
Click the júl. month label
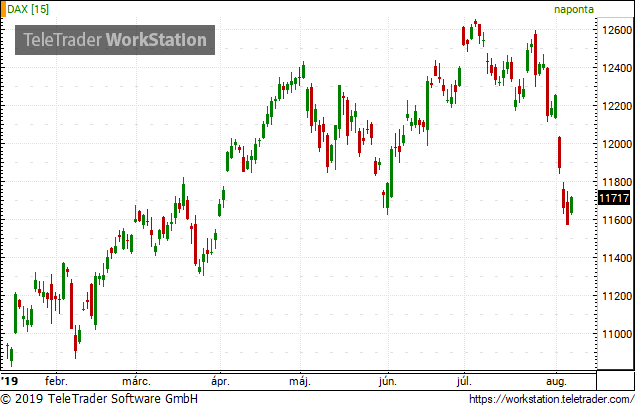(x=464, y=381)
